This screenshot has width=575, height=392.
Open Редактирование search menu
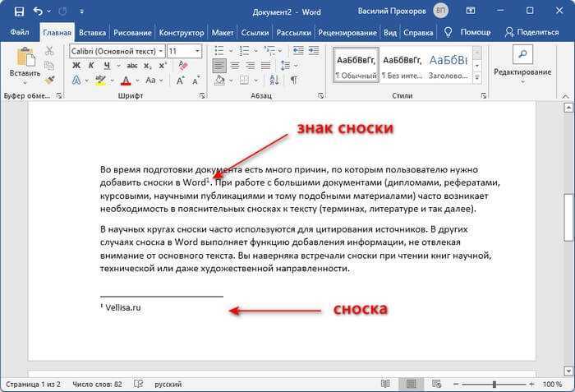click(522, 65)
